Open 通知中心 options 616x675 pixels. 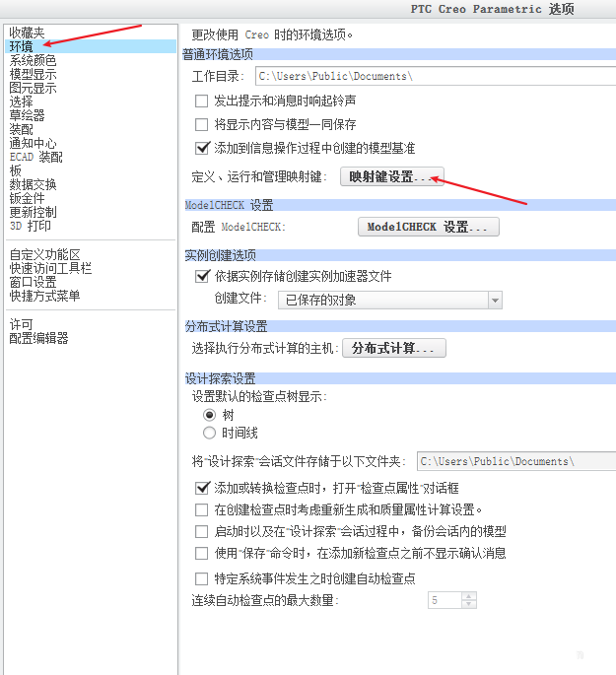(x=33, y=143)
